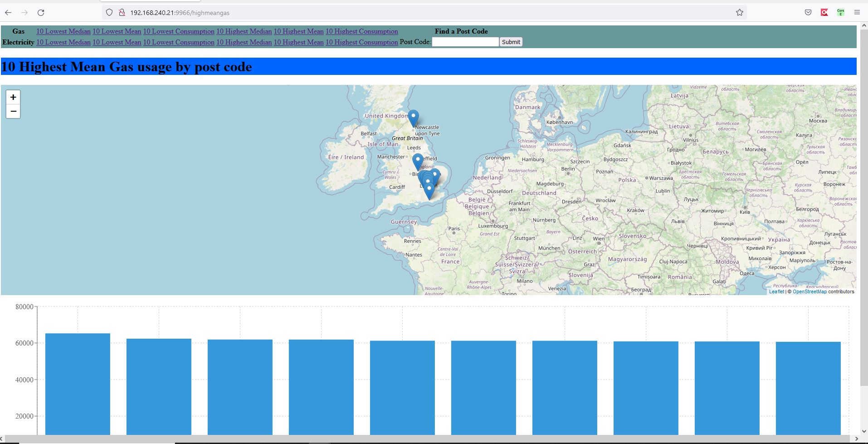Click the 'Gas' row label
Image resolution: width=868 pixels, height=444 pixels.
tap(19, 31)
